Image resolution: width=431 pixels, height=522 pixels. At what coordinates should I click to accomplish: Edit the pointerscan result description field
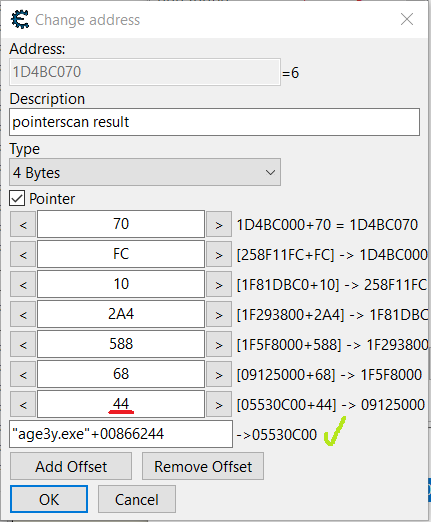(214, 122)
